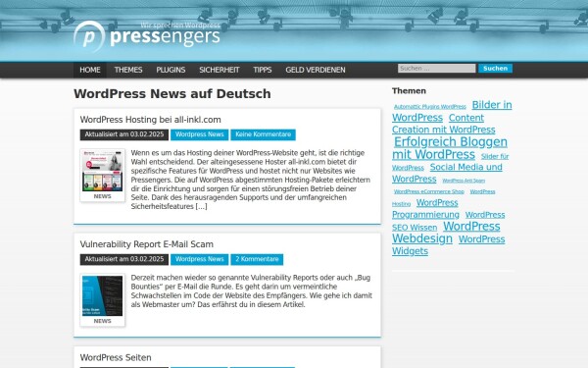Click the blue Suchen button
Image resolution: width=588 pixels, height=368 pixels.
[x=495, y=69]
